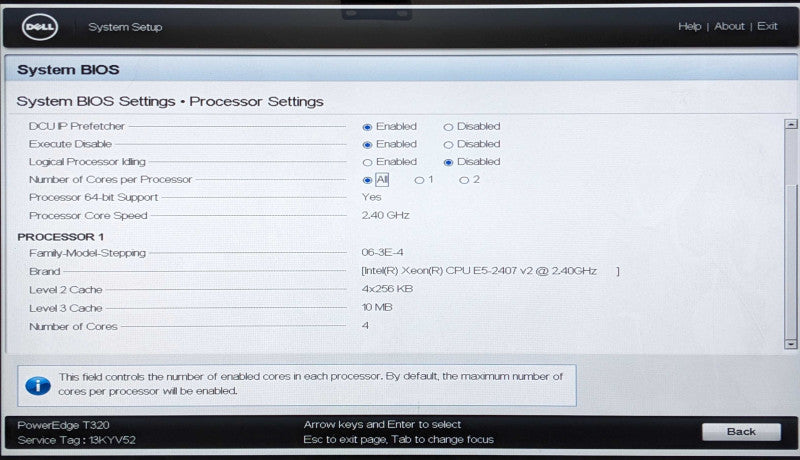This screenshot has width=800, height=460.
Task: Click the Dell logo icon
Action: pyautogui.click(x=40, y=27)
